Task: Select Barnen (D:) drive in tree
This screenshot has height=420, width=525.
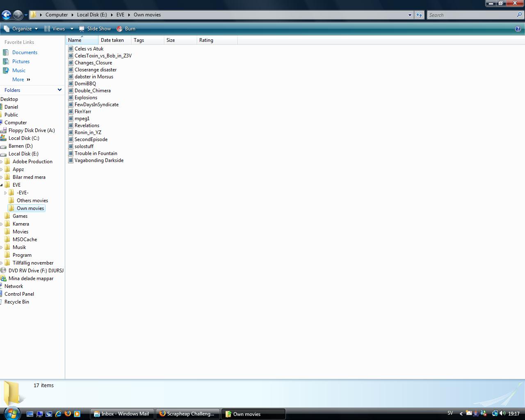Action: (x=21, y=146)
